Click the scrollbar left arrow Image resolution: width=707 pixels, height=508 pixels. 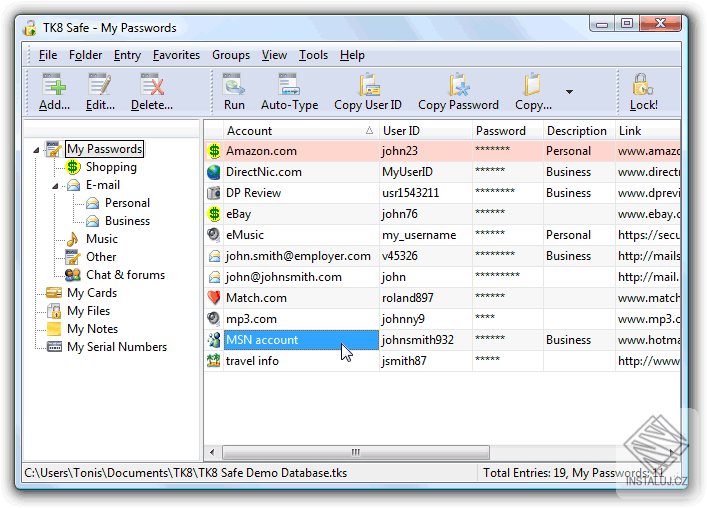[212, 452]
